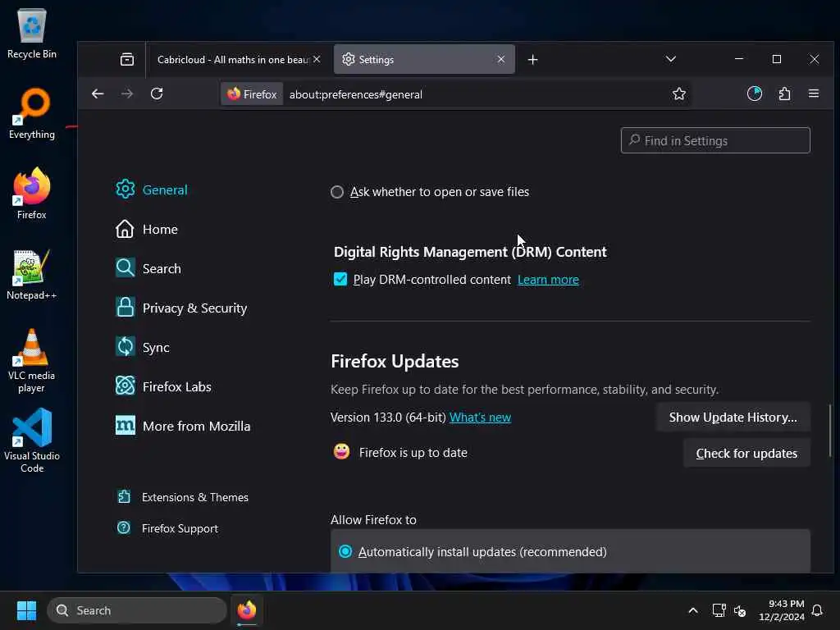
Task: Click the greyed forward navigation arrow
Action: [x=127, y=94]
